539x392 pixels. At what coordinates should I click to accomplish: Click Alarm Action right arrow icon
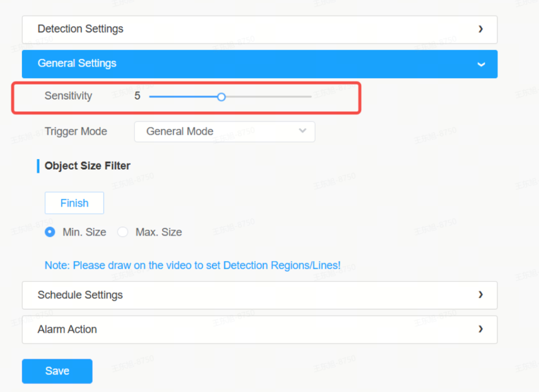point(481,329)
